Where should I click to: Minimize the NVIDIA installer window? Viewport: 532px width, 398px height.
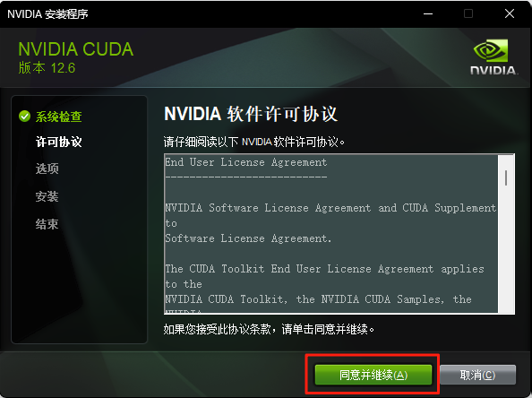click(x=428, y=14)
